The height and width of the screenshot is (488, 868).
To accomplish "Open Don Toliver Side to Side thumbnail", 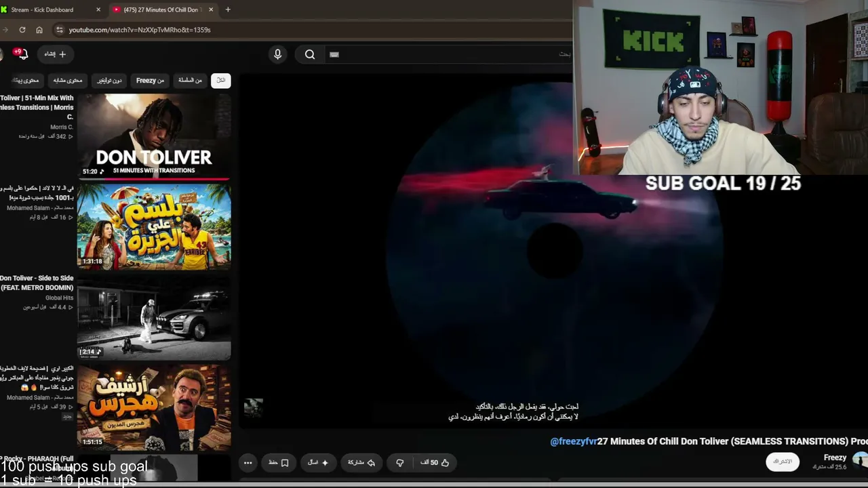I will 154,317.
